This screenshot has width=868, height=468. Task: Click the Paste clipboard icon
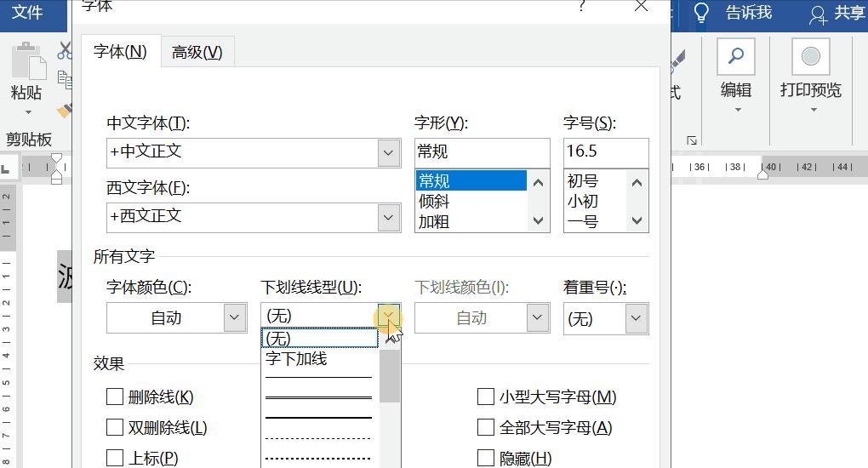28,61
